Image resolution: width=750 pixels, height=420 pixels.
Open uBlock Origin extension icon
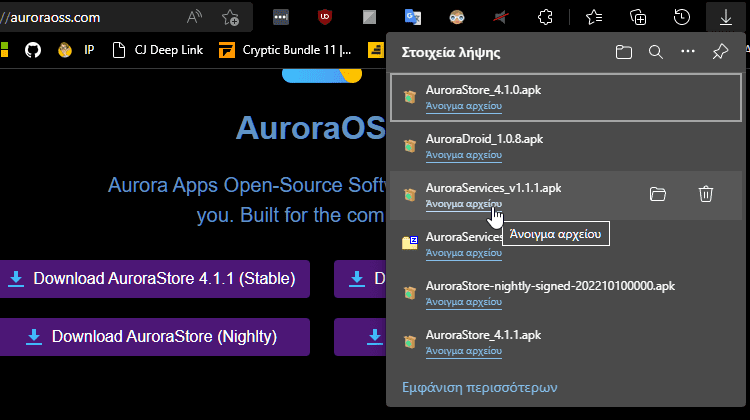coord(325,18)
